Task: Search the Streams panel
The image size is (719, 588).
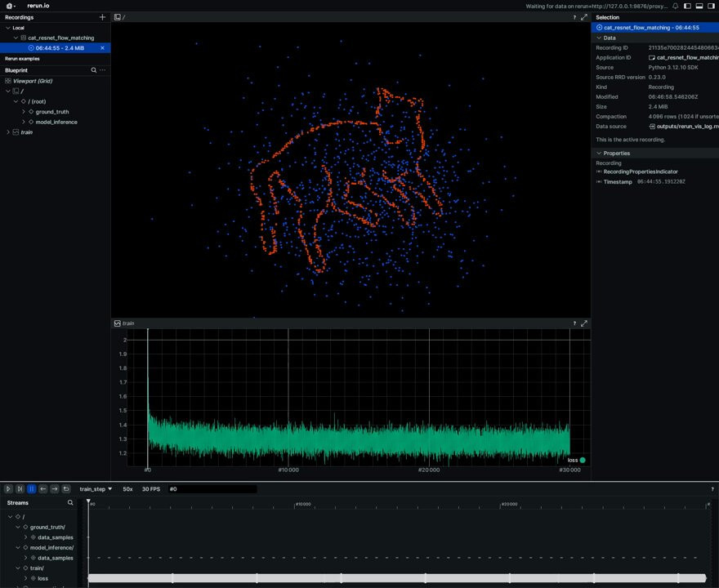Action: pos(70,503)
